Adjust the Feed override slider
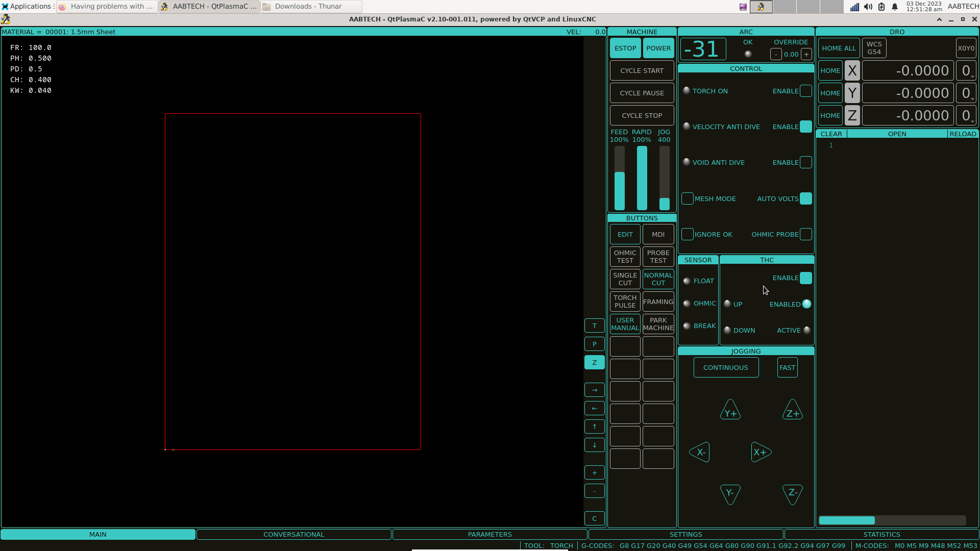980x551 pixels. [620, 178]
